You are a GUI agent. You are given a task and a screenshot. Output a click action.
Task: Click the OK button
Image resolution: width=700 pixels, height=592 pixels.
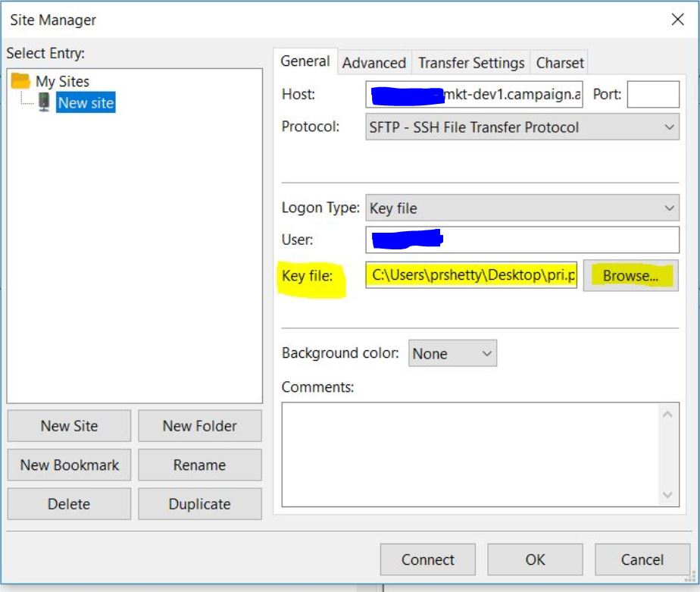pyautogui.click(x=535, y=559)
